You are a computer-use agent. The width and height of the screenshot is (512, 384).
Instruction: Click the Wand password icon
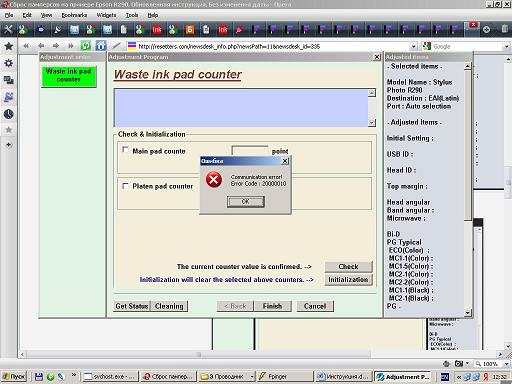point(116,46)
